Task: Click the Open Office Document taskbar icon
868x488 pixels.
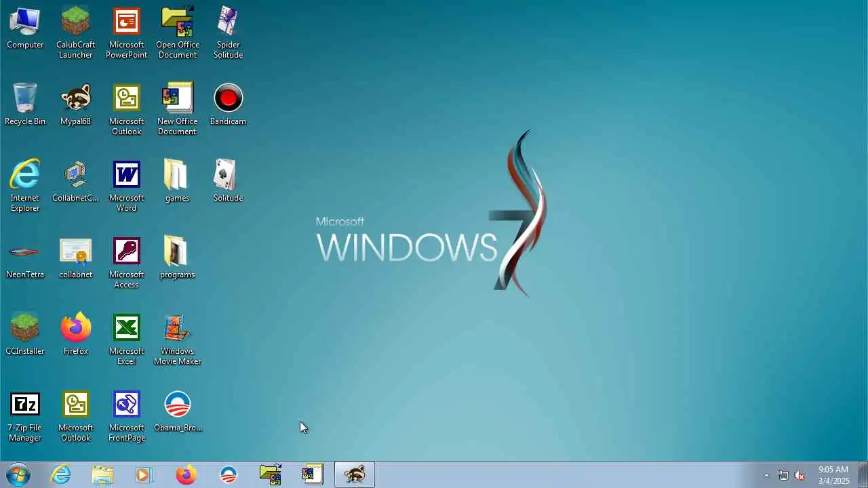Action: [271, 474]
